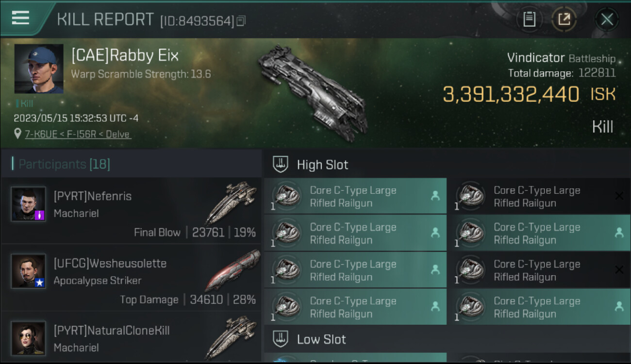Screen dimensions: 631x364
Task: Click Nefenris purple badge icon
Action: [x=40, y=215]
